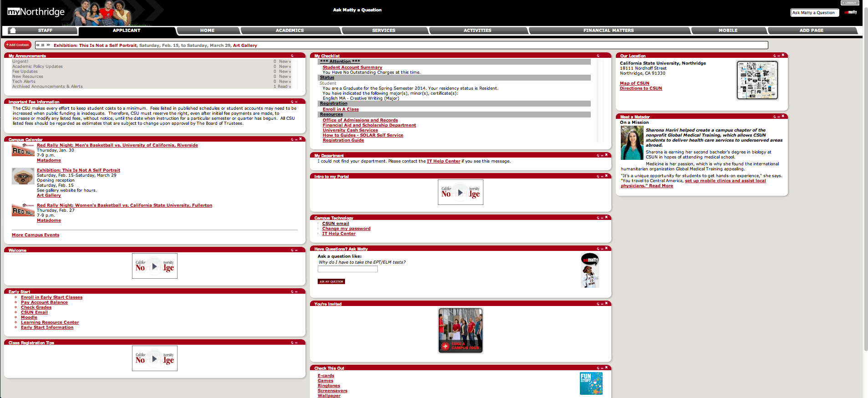Screen dimensions: 868x398
Task: Open the Academics tab
Action: (289, 31)
